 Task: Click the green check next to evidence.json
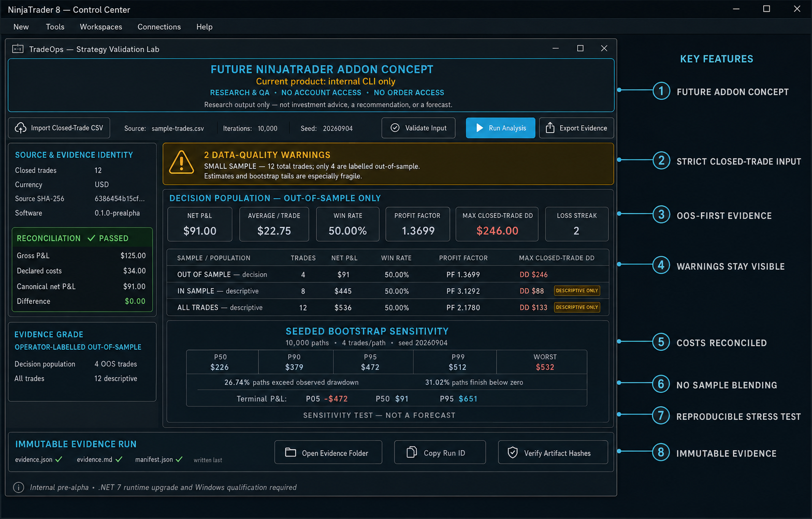pyautogui.click(x=59, y=459)
